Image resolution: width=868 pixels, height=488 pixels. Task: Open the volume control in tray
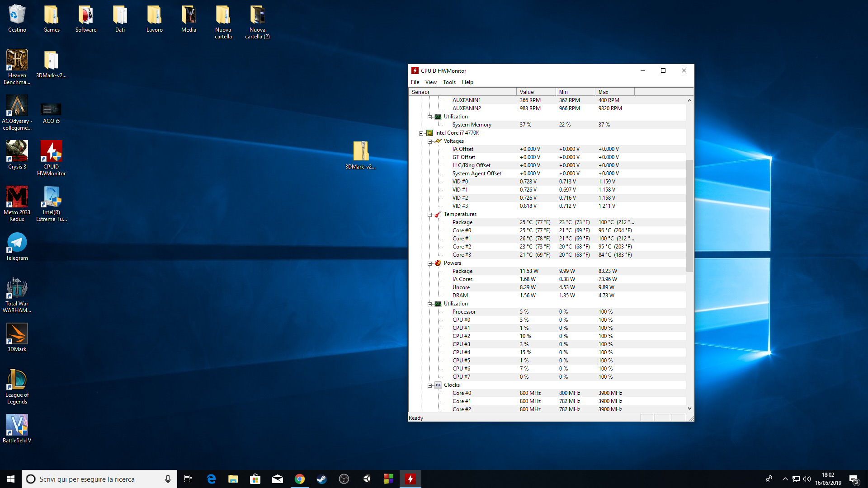807,479
